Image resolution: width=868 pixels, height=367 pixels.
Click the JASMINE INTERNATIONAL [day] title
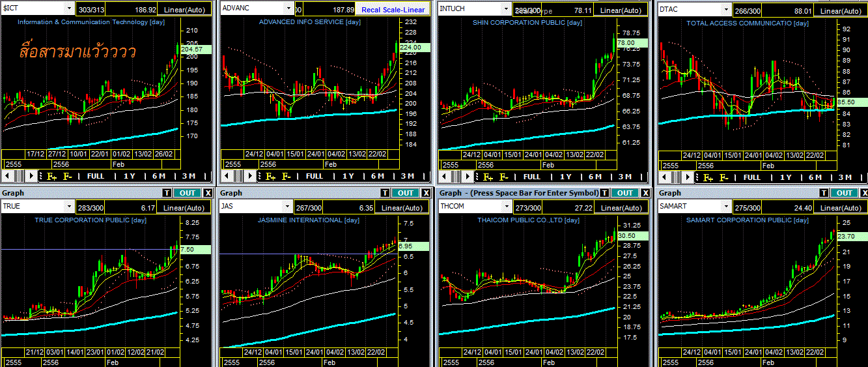pos(309,220)
